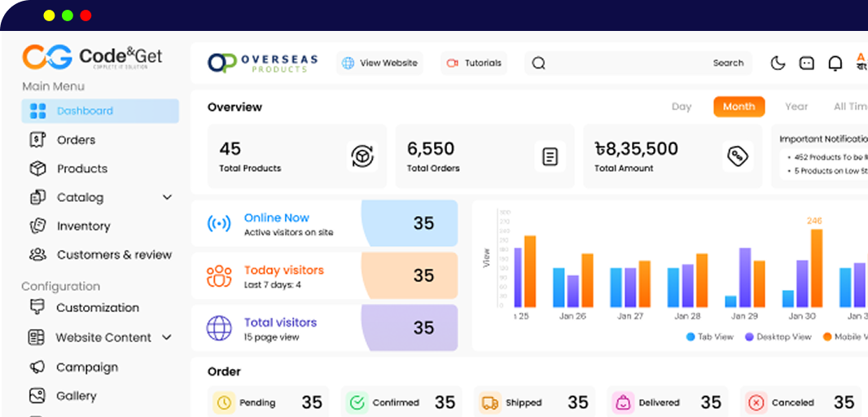
Task: Go to Products in the sidebar
Action: 82,169
